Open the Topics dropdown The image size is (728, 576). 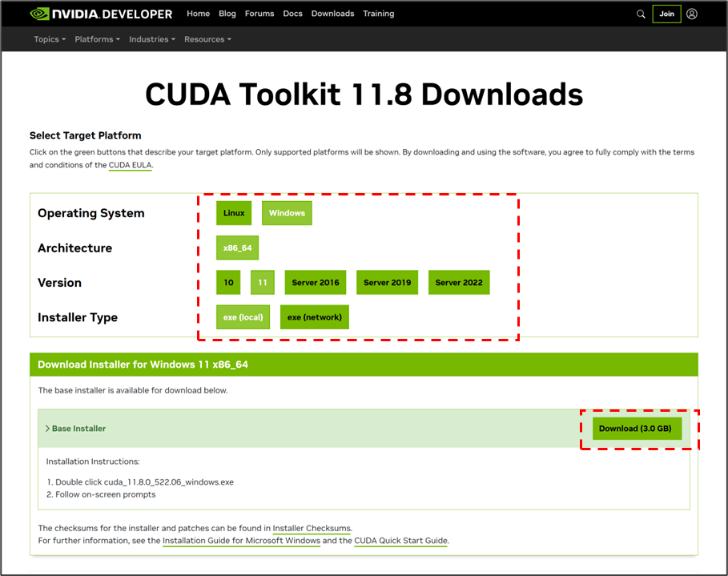coord(49,38)
